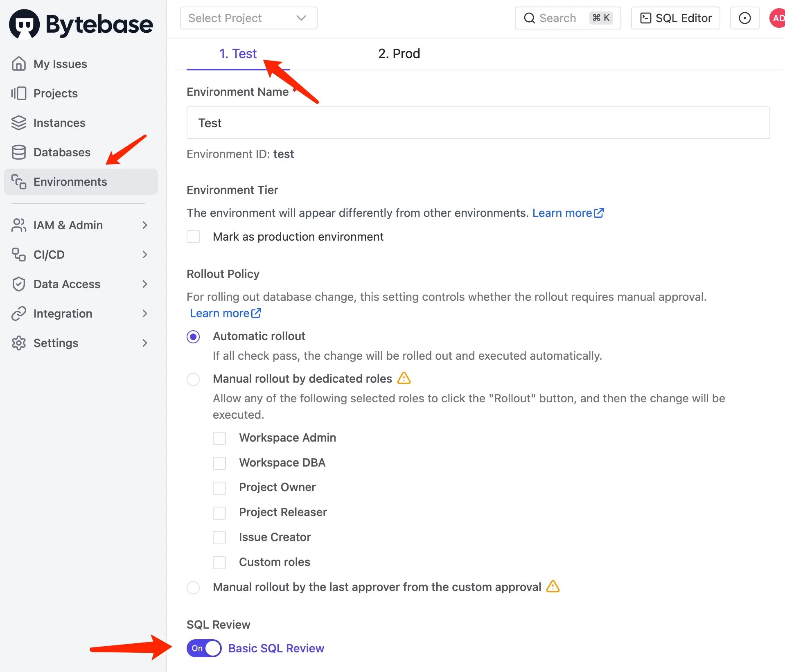
Task: Click the Bytebase logo
Action: (x=81, y=25)
